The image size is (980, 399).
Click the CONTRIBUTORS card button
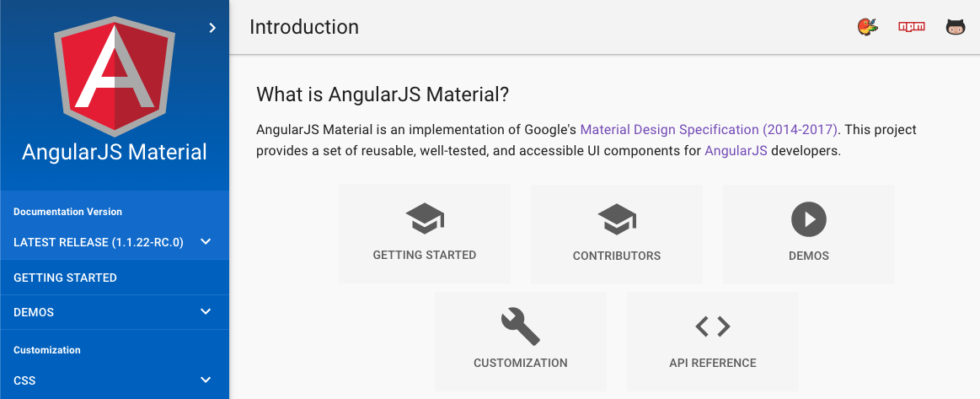point(617,234)
